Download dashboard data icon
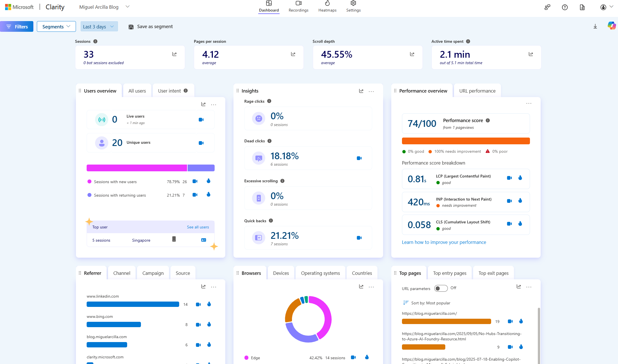 coord(595,26)
